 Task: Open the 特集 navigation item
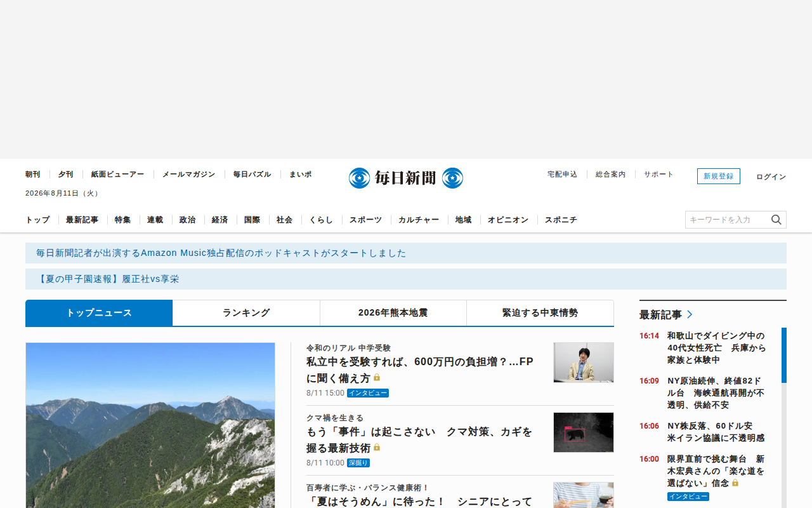pos(123,220)
